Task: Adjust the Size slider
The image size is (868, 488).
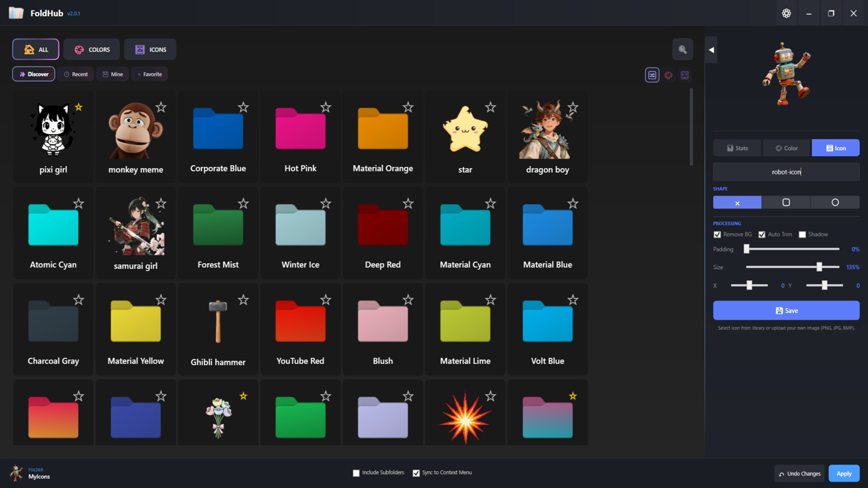Action: 820,267
